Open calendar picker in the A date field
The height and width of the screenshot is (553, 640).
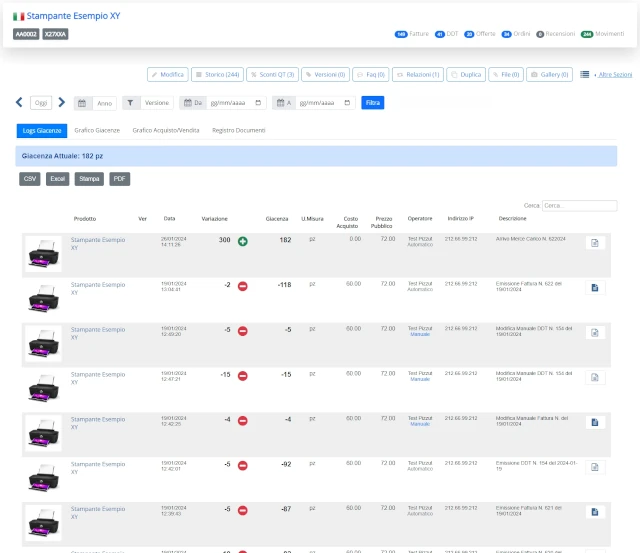point(347,103)
